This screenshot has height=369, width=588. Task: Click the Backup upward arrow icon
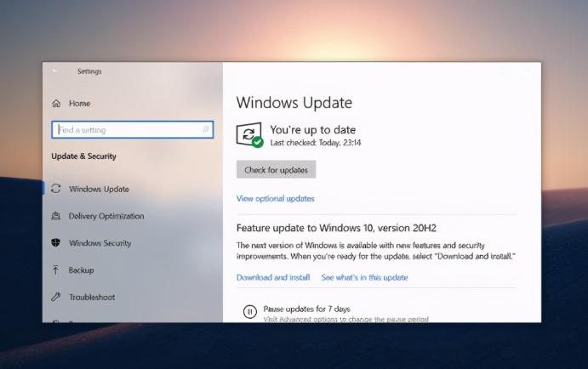click(56, 270)
